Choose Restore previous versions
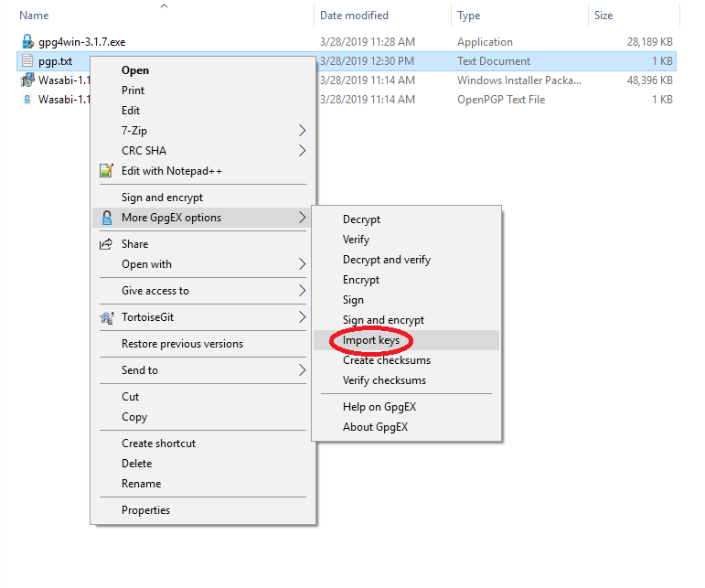Viewport: 705px width, 588px height. click(182, 344)
